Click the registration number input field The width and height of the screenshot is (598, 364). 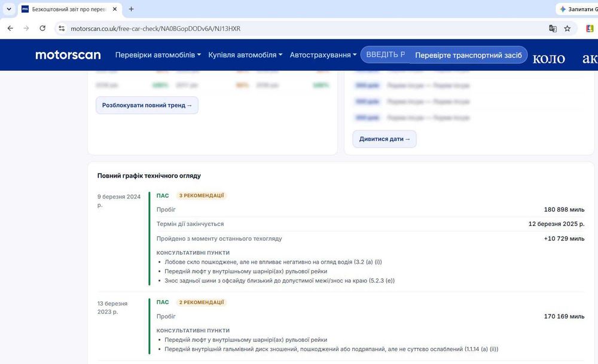[385, 55]
